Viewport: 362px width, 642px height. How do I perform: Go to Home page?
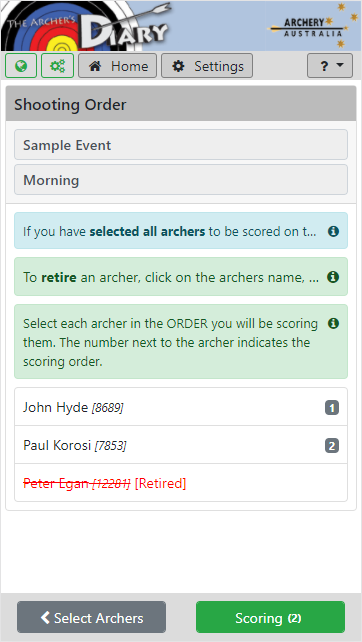click(118, 66)
